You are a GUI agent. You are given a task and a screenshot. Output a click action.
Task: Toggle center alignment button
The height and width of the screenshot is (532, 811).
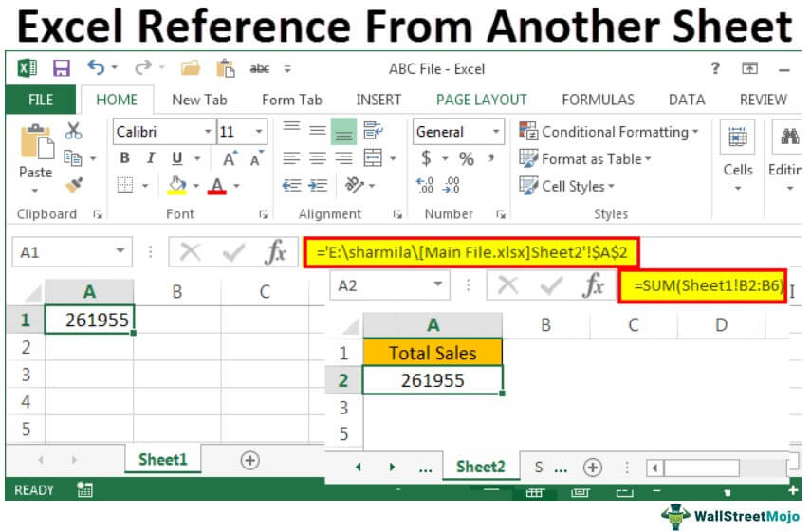pos(318,158)
